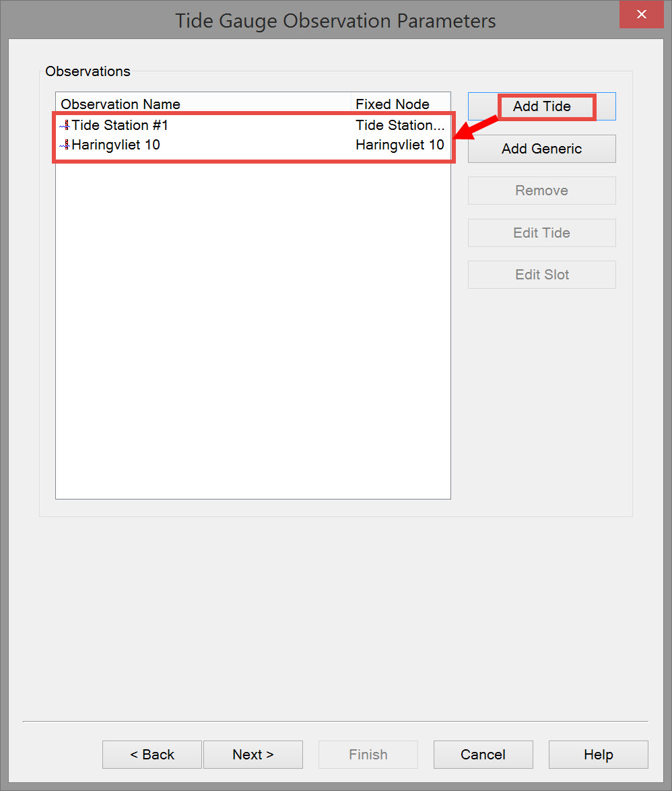This screenshot has width=672, height=791.
Task: Select the Tide Station #1 observation row
Action: tap(253, 125)
